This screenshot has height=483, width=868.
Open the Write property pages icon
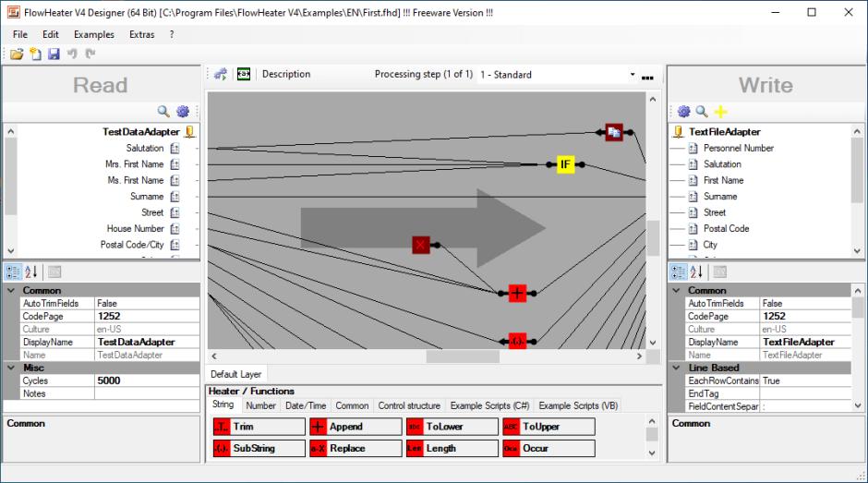coord(719,272)
